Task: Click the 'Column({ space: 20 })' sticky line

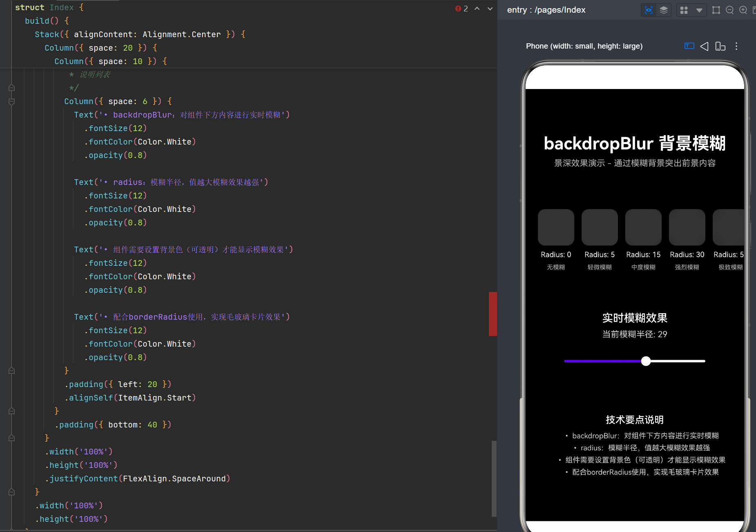Action: [101, 48]
